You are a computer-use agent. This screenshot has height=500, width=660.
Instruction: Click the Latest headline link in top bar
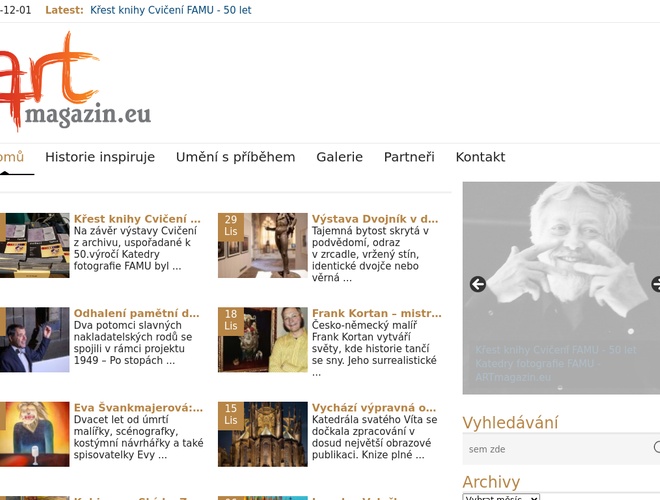tap(170, 11)
